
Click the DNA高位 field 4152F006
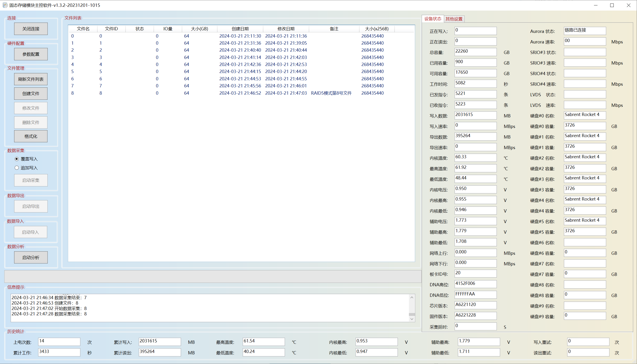[x=475, y=284]
